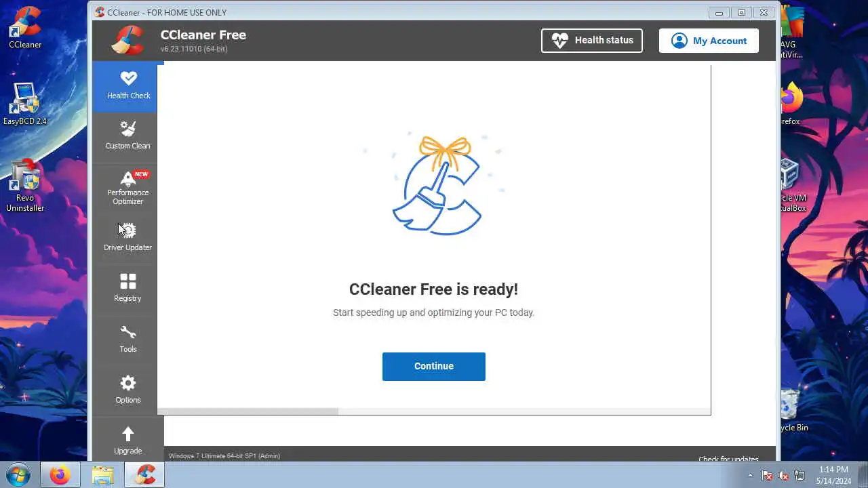Open the Health status button
Image resolution: width=868 pixels, height=488 pixels.
point(592,41)
